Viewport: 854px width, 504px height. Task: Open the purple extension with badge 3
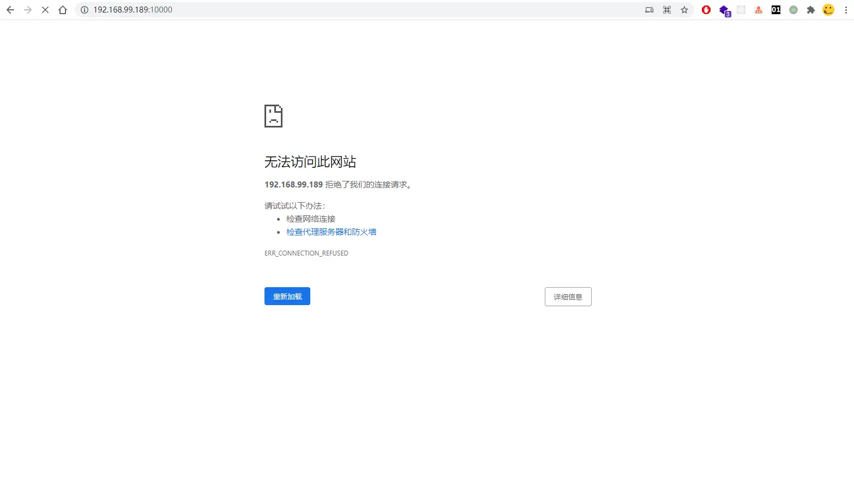(724, 10)
